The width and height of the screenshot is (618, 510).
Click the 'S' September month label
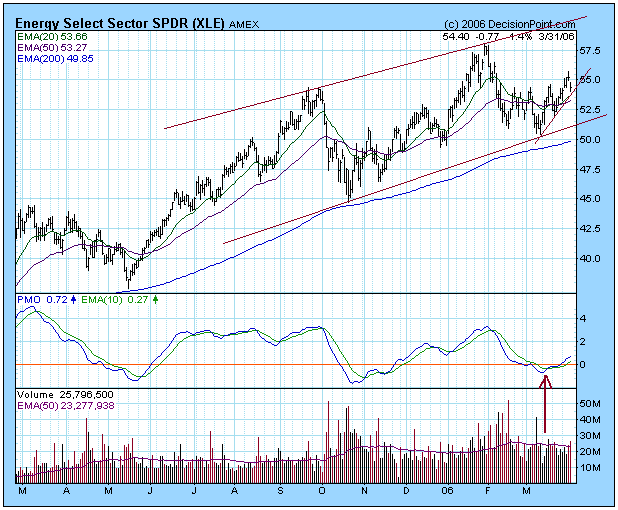coord(280,491)
